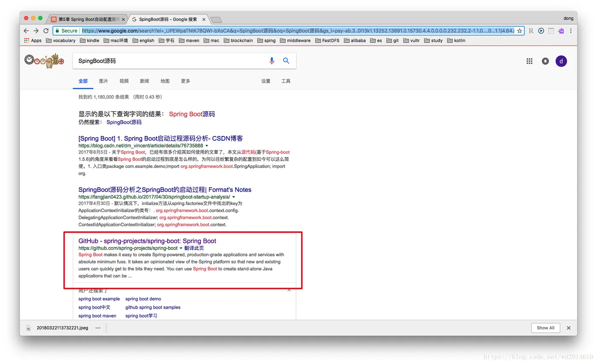597x364 pixels.
Task: Open the Google apps grid
Action: [530, 61]
